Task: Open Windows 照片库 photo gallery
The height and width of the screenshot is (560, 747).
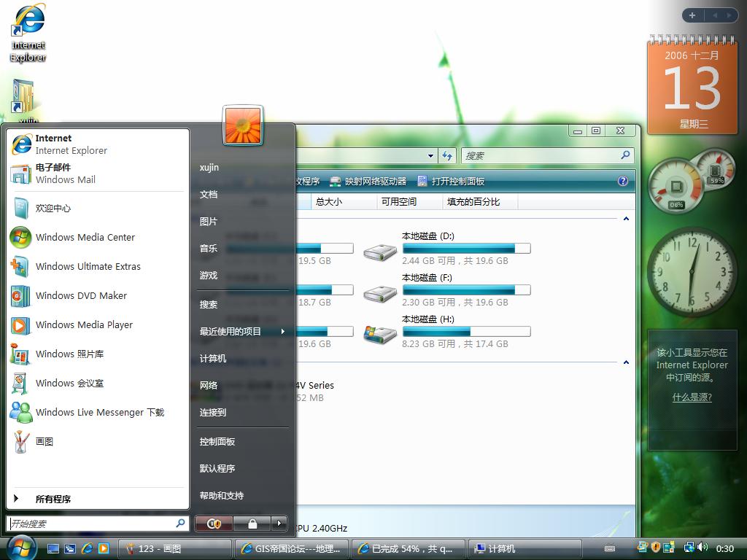Action: [x=98, y=354]
